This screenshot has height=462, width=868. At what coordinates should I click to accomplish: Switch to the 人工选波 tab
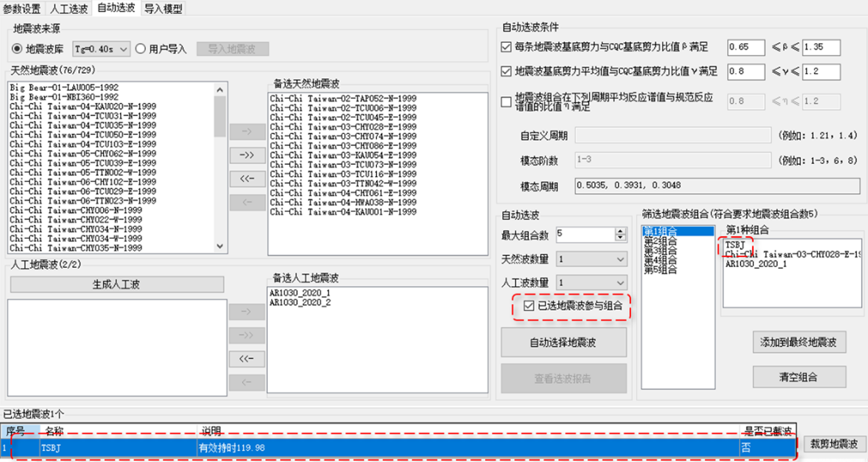69,9
